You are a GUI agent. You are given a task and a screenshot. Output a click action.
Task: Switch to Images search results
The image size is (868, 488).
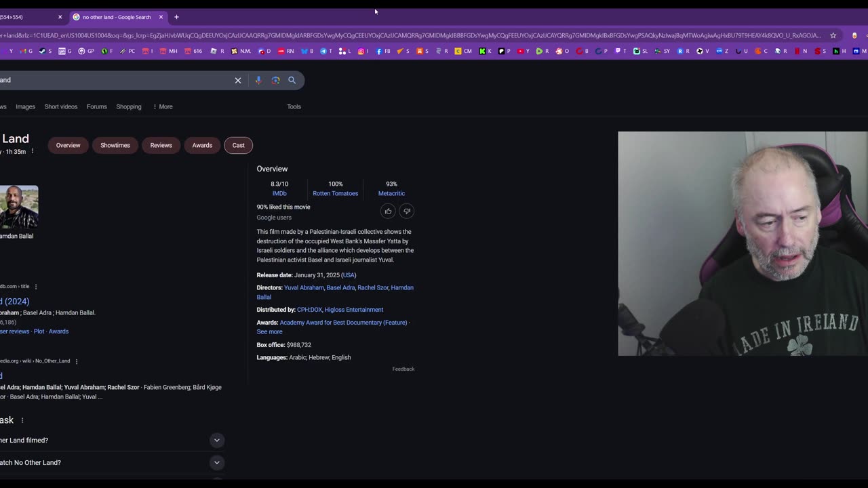25,106
